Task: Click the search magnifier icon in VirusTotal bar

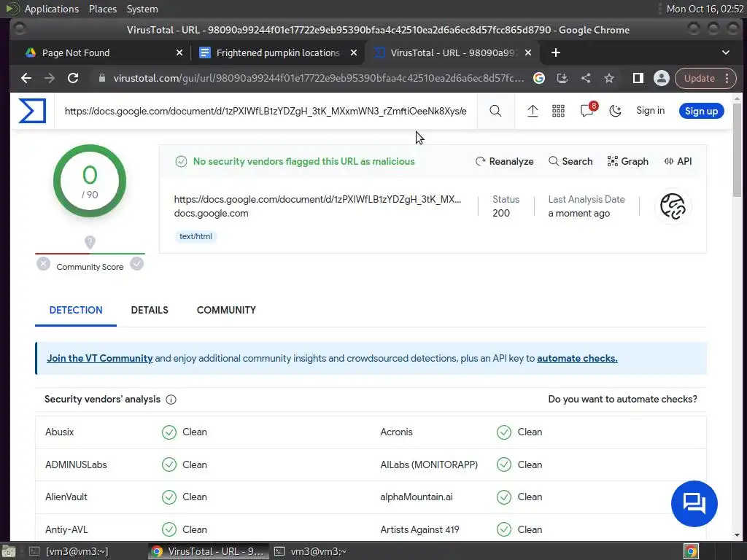Action: tap(495, 111)
